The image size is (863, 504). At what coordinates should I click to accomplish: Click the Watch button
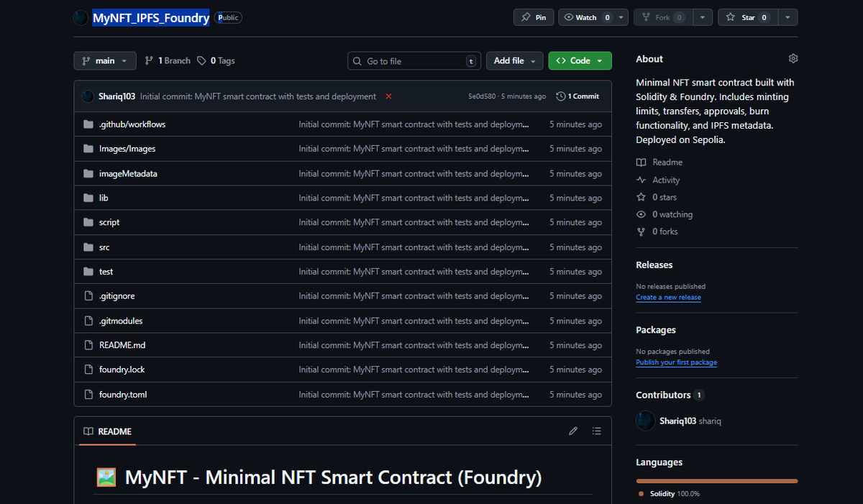tap(586, 17)
